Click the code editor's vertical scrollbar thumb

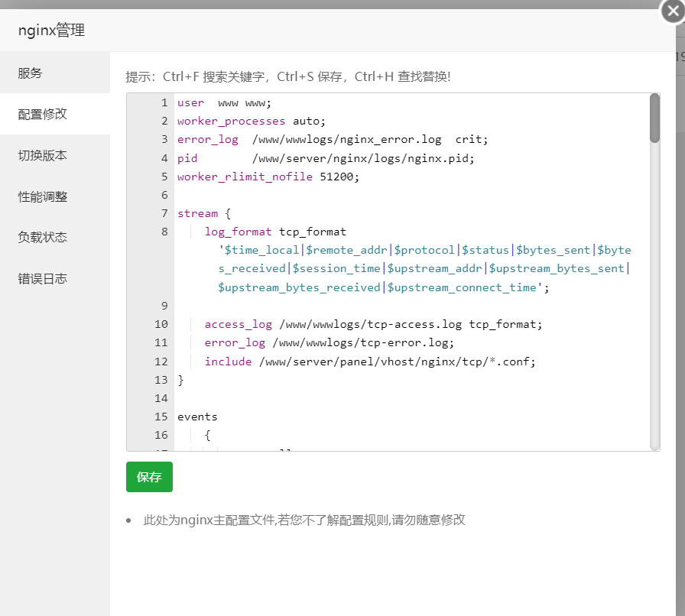pos(654,118)
